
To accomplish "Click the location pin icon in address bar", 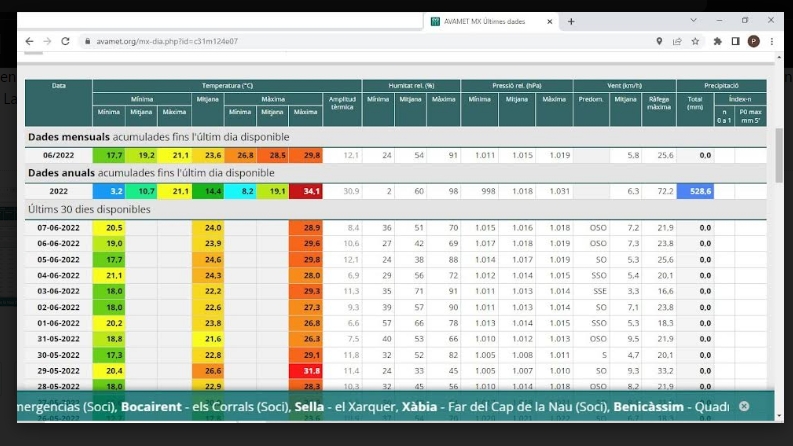I will tap(659, 41).
